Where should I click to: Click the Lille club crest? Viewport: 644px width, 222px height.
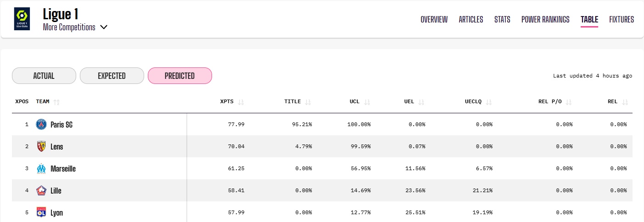pyautogui.click(x=41, y=190)
